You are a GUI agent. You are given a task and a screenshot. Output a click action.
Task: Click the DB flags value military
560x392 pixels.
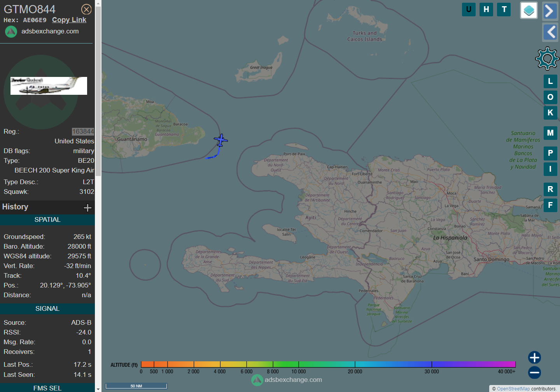(84, 151)
